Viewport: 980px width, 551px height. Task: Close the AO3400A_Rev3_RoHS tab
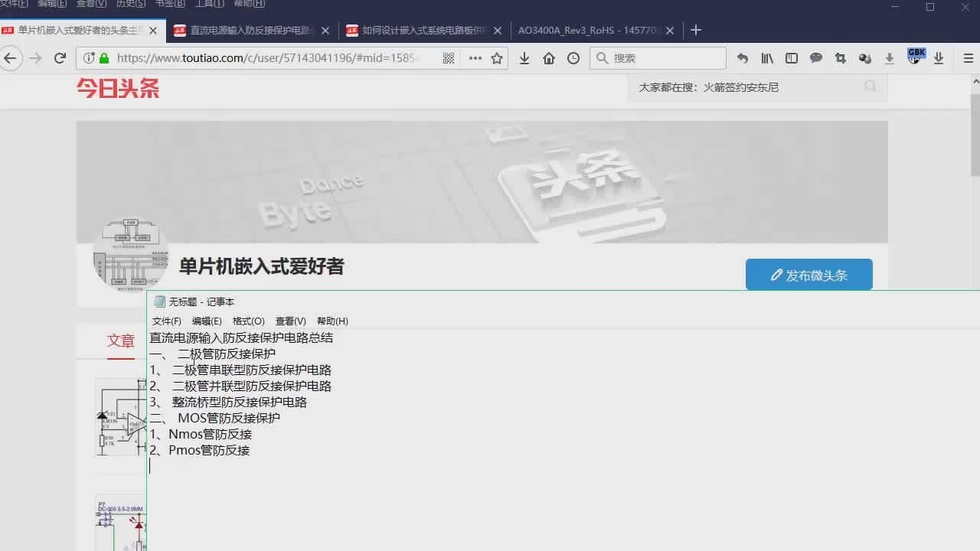click(x=670, y=31)
